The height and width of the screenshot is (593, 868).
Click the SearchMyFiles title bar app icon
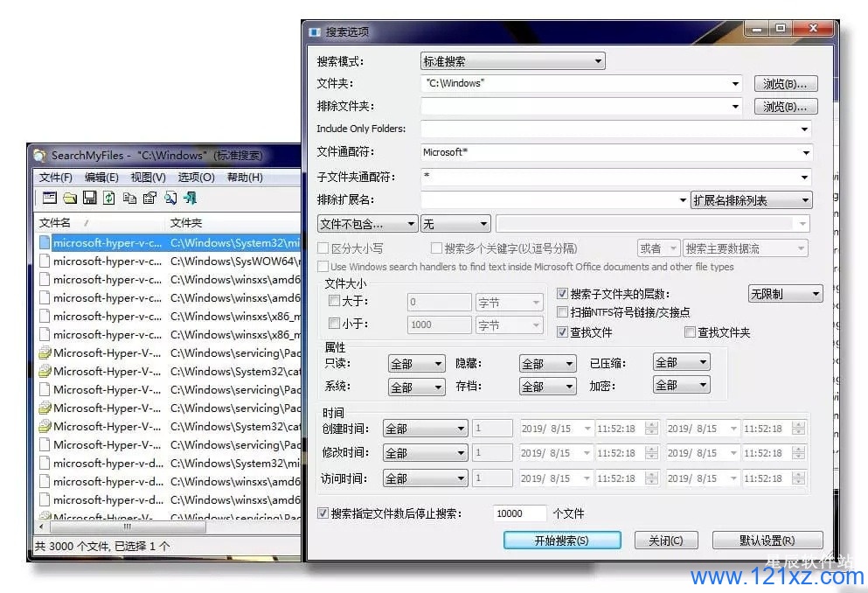[39, 156]
